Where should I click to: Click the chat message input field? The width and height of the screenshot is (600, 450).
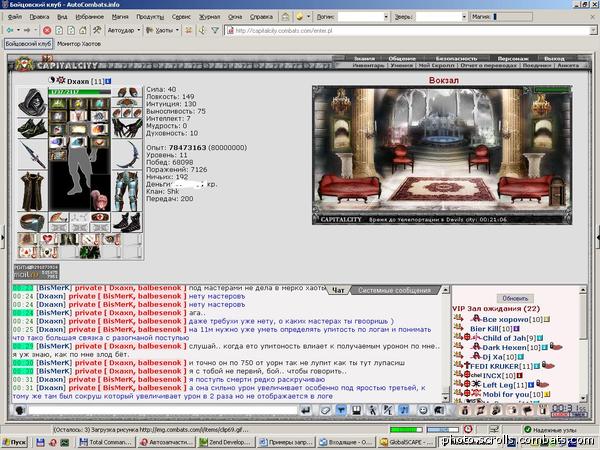[163, 411]
